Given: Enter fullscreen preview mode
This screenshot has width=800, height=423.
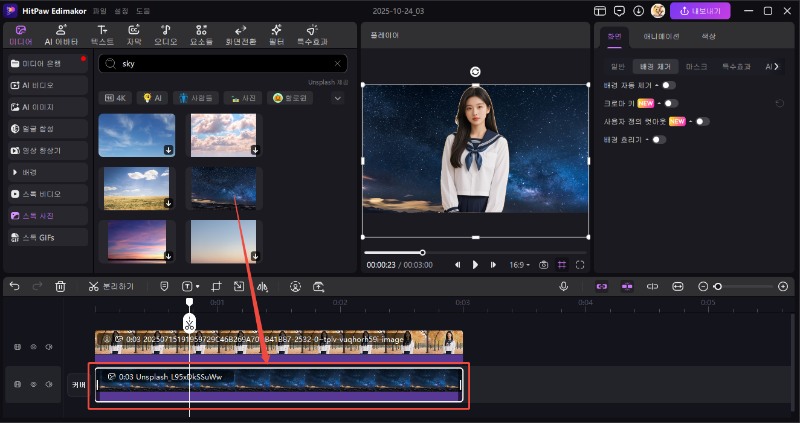Looking at the screenshot, I should point(580,265).
